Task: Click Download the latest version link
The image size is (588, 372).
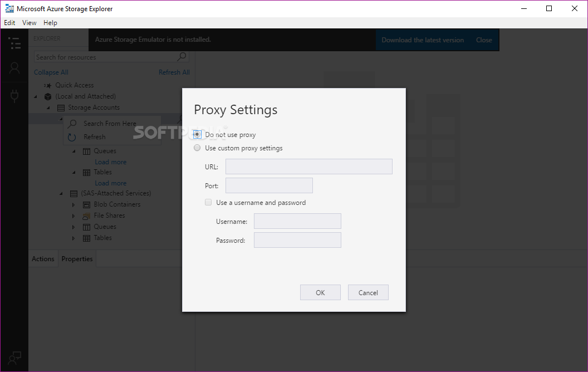Action: coord(423,40)
